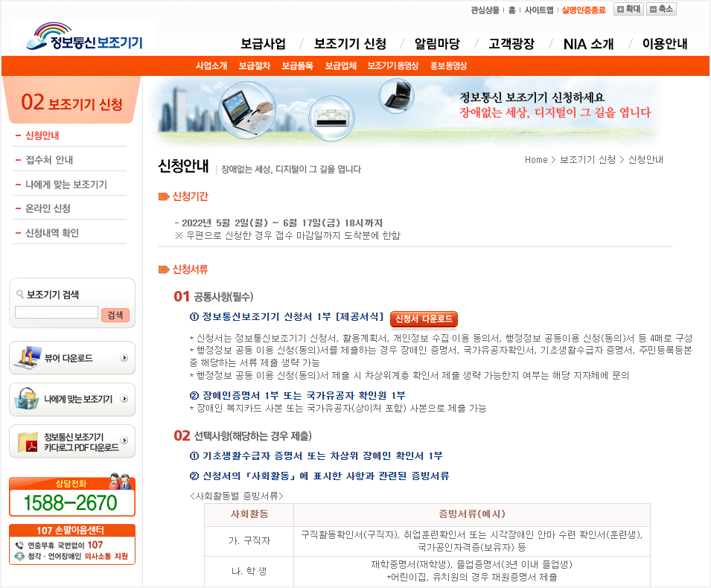
Task: Open the 고객광장 main menu
Action: (x=511, y=43)
